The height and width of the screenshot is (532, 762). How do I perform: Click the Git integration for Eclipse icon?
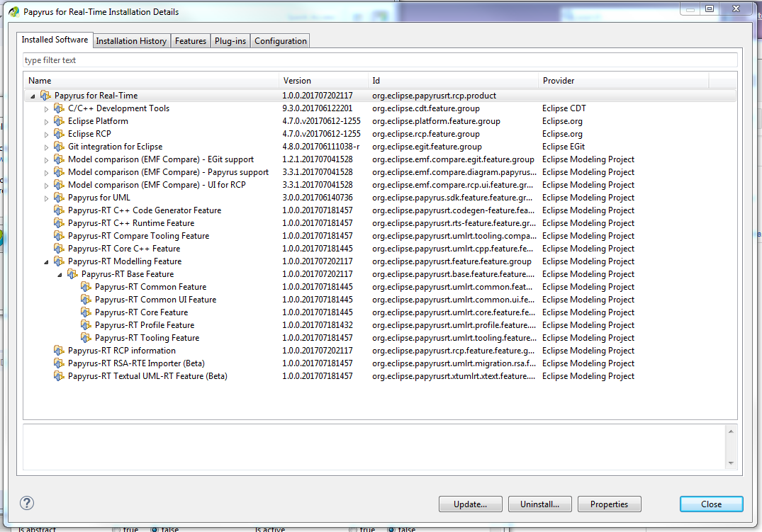point(59,146)
